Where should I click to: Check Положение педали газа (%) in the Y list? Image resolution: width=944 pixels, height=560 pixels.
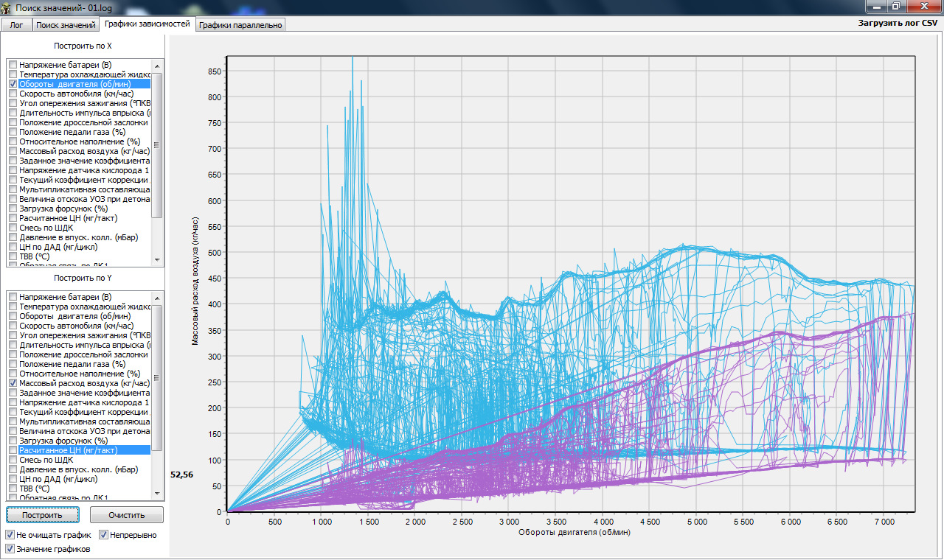tap(13, 364)
